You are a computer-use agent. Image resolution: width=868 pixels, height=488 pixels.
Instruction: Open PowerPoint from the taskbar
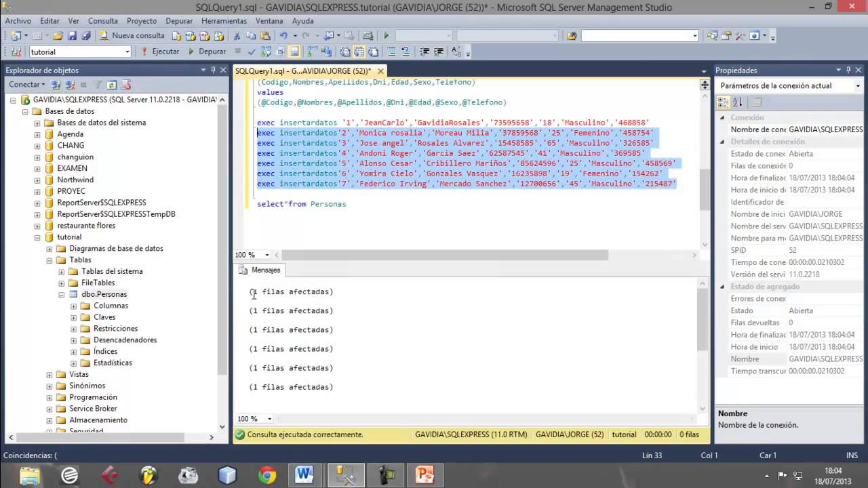[x=425, y=475]
